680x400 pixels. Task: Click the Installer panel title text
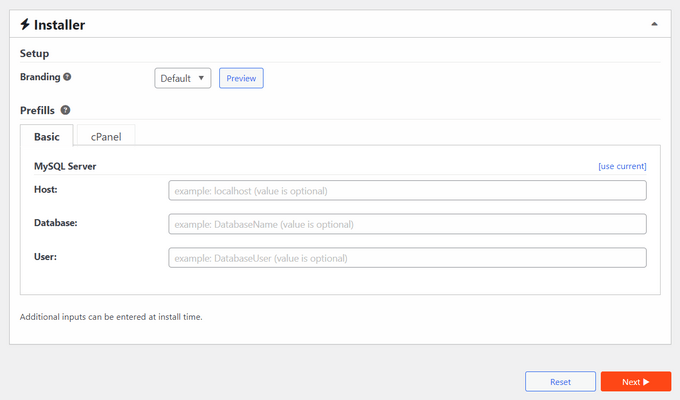click(59, 24)
